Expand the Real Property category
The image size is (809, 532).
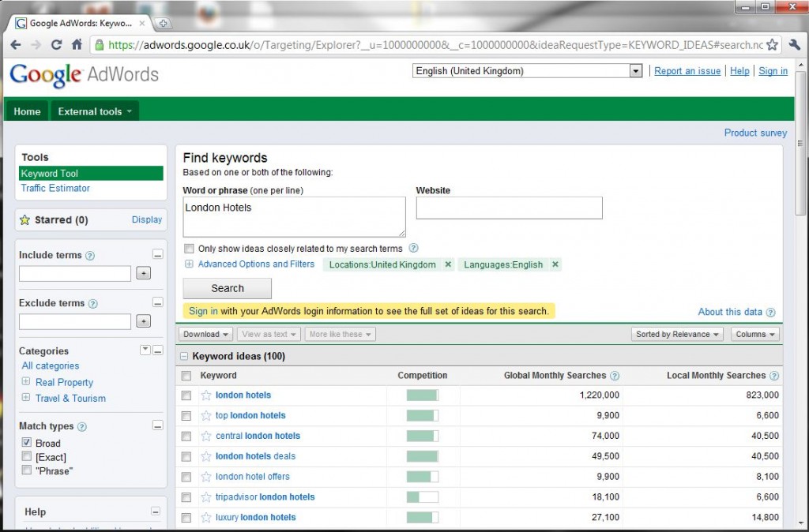tap(25, 381)
